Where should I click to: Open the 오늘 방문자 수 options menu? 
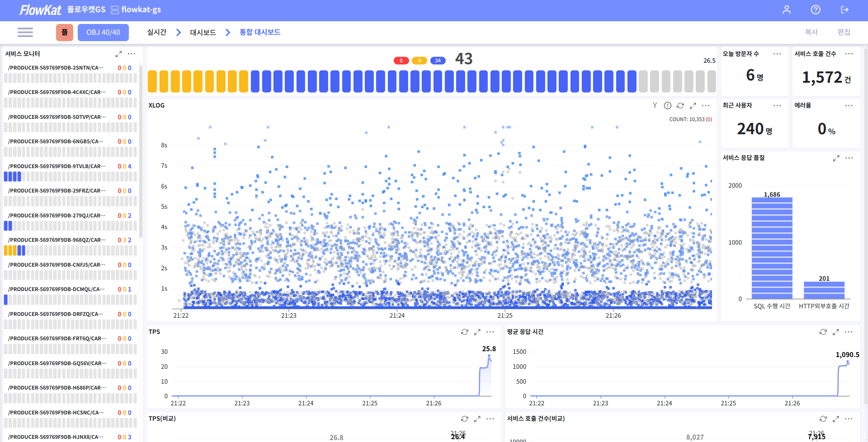[x=777, y=54]
